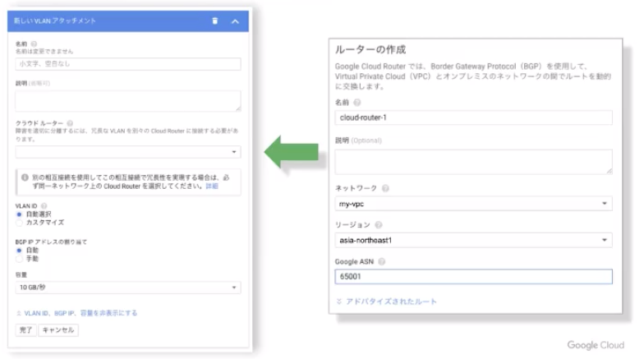Click the 完了 button
The height and width of the screenshot is (359, 644).
tap(26, 330)
